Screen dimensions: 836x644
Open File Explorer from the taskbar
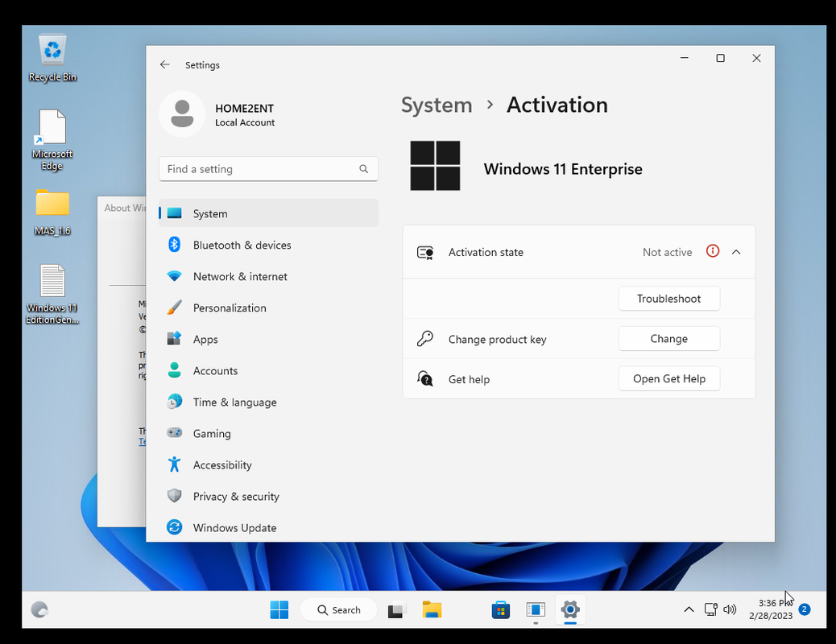432,610
